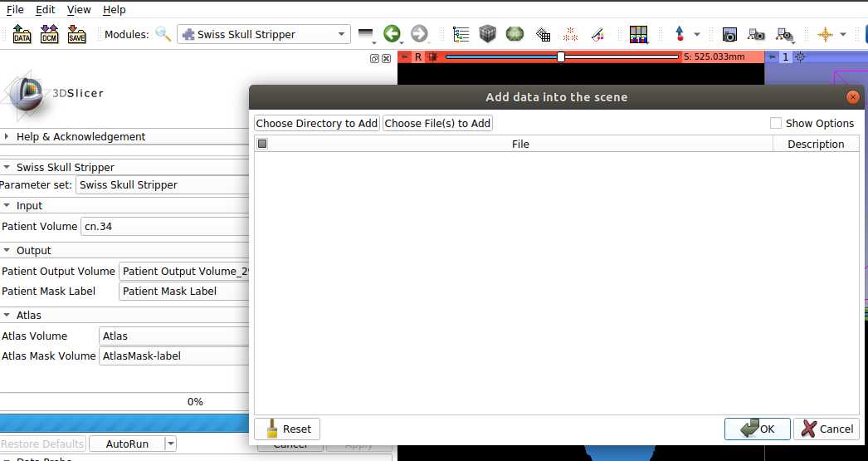
Task: Open the Patient Volume cn.34 selector
Action: click(165, 226)
